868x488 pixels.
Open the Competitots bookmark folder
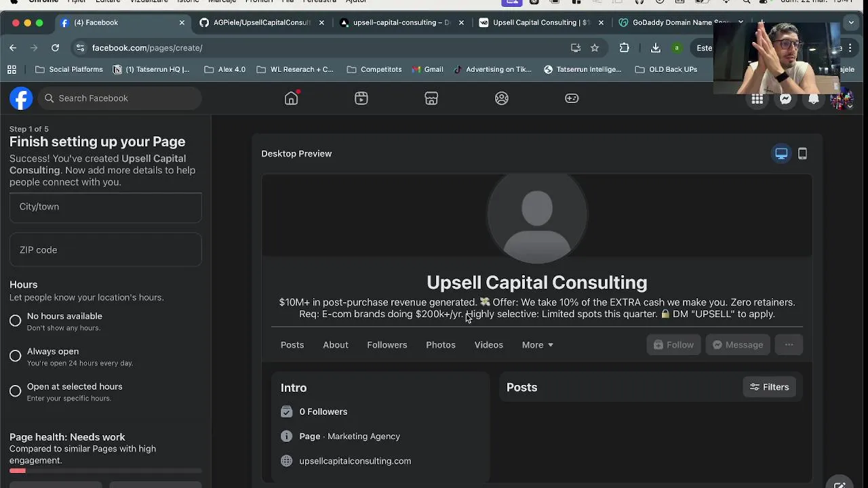click(374, 69)
